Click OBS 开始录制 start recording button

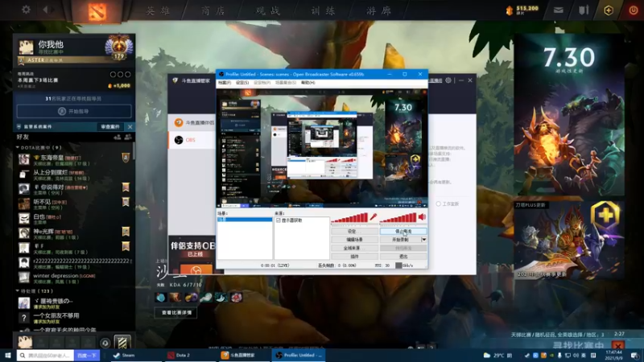click(400, 240)
